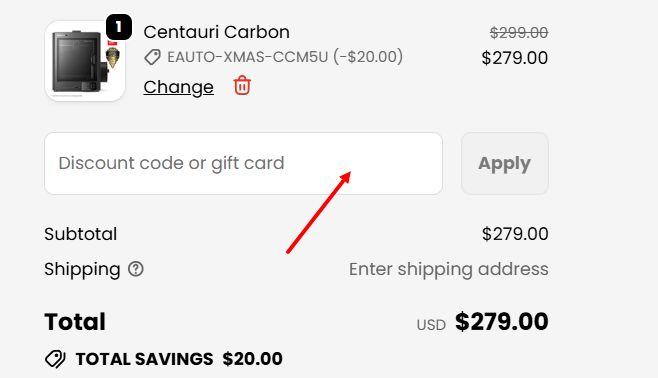Hit the Apply button for discount code
658x378 pixels.
tap(505, 164)
